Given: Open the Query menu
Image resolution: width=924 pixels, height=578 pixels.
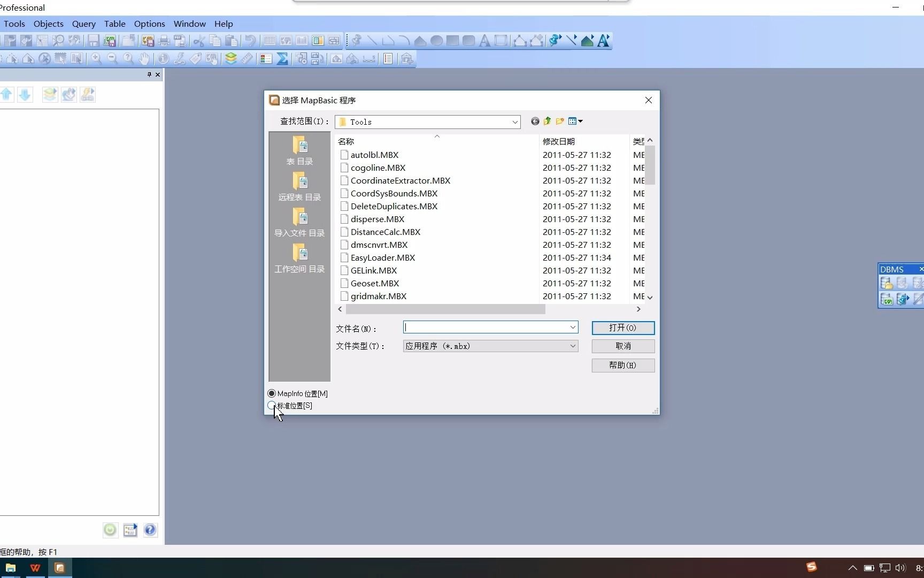Looking at the screenshot, I should 84,24.
